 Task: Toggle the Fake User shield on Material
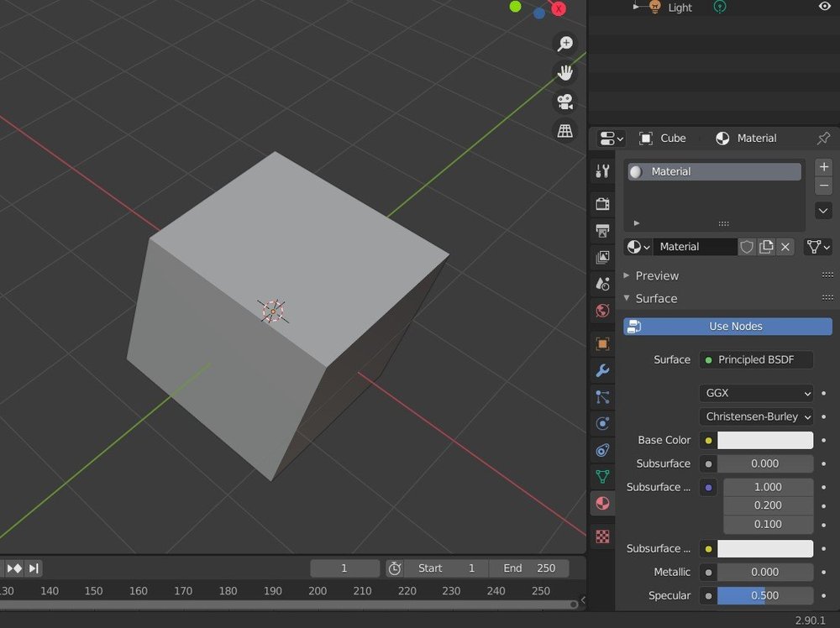coord(747,246)
